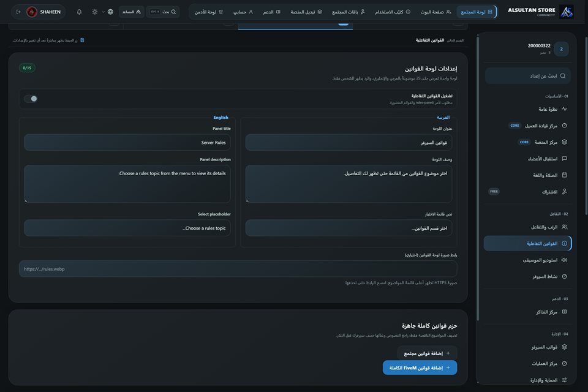Click the Panel title field "Server Rules"
This screenshot has height=392, width=588.
coord(127,143)
